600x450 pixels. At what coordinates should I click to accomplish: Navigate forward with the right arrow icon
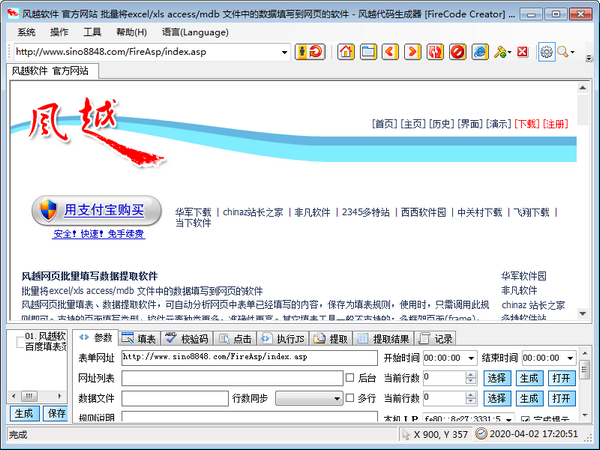pyautogui.click(x=412, y=52)
